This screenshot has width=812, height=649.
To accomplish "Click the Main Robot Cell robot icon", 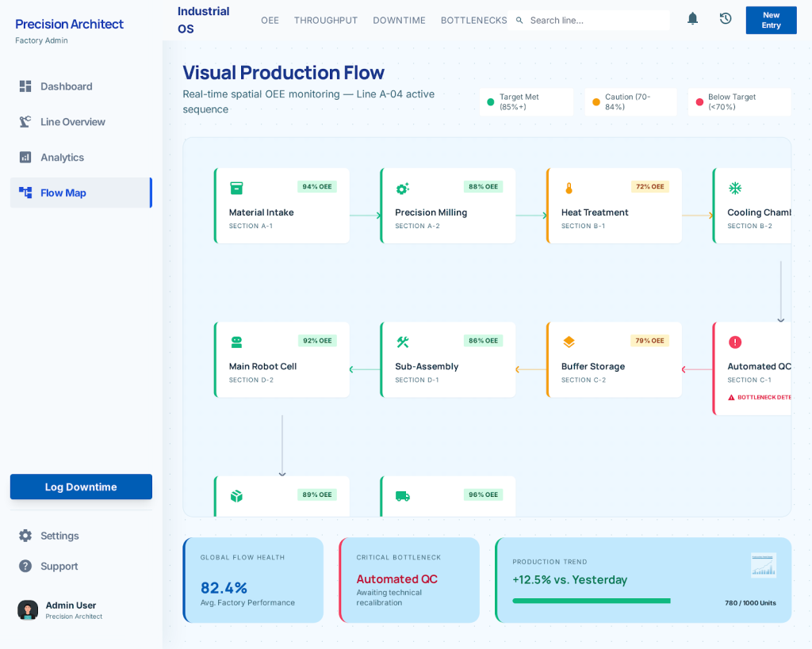I will point(236,342).
